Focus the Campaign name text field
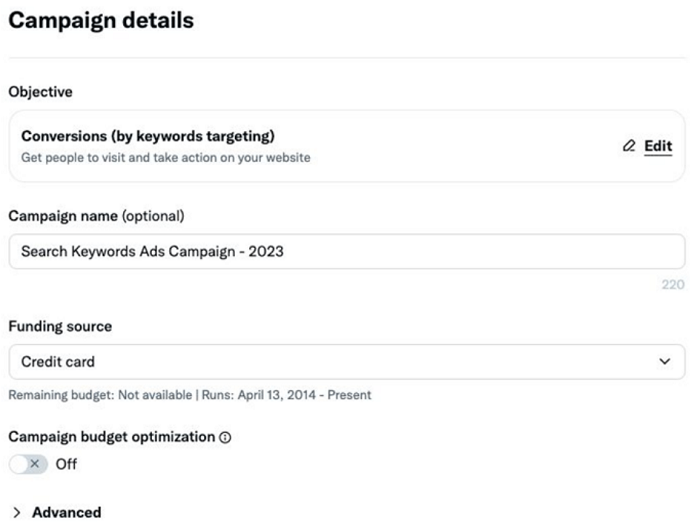 [347, 251]
